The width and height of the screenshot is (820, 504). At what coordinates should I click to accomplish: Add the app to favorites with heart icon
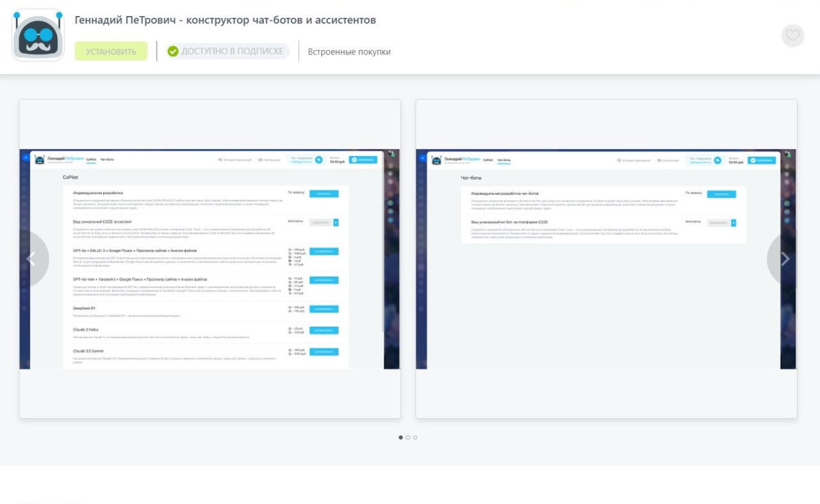tap(792, 35)
